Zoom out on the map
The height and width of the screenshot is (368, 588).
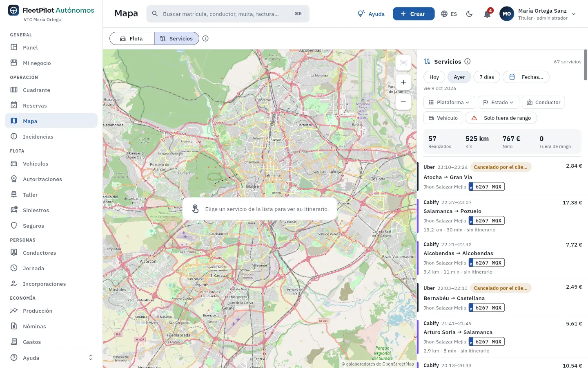tap(403, 102)
